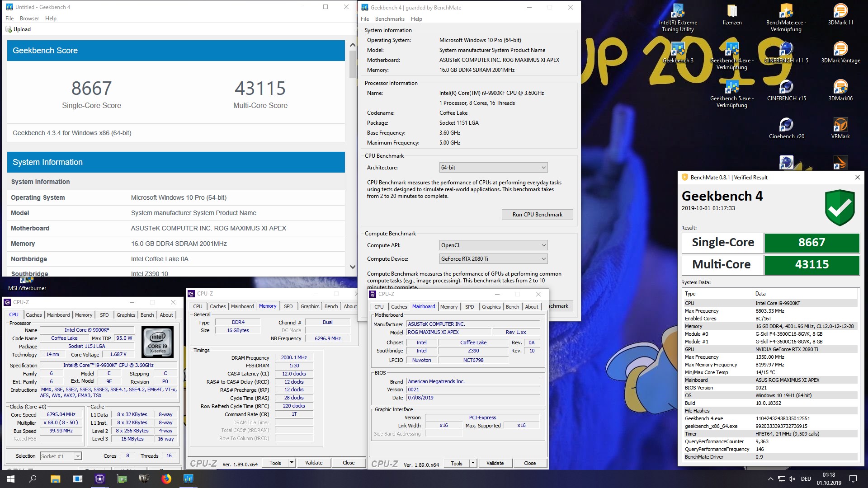868x488 pixels.
Task: Open Tools dropdown arrow in Mainboard CPU-Z window
Action: tap(473, 463)
